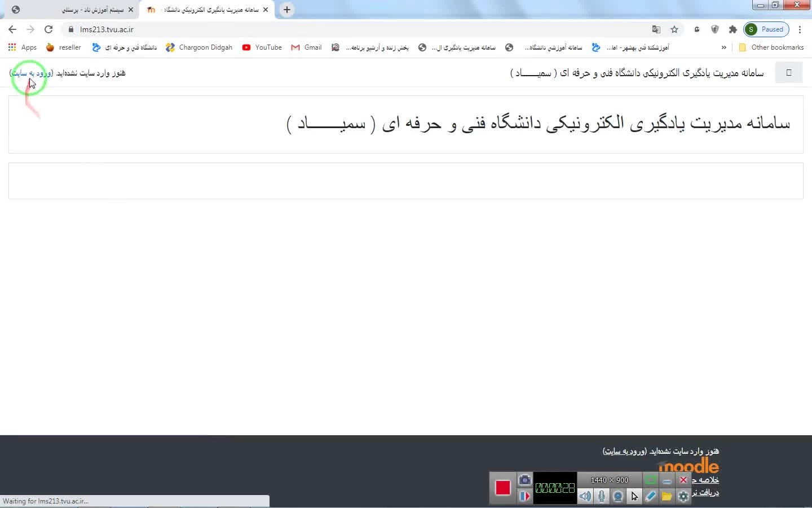Open the YouTube bookmark

point(262,47)
